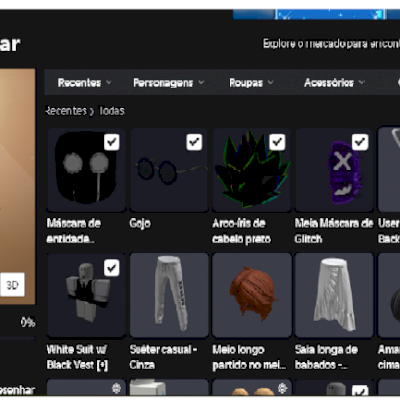Uncheck the Meia Máscara de Glitch item
400x400 pixels.
360,142
